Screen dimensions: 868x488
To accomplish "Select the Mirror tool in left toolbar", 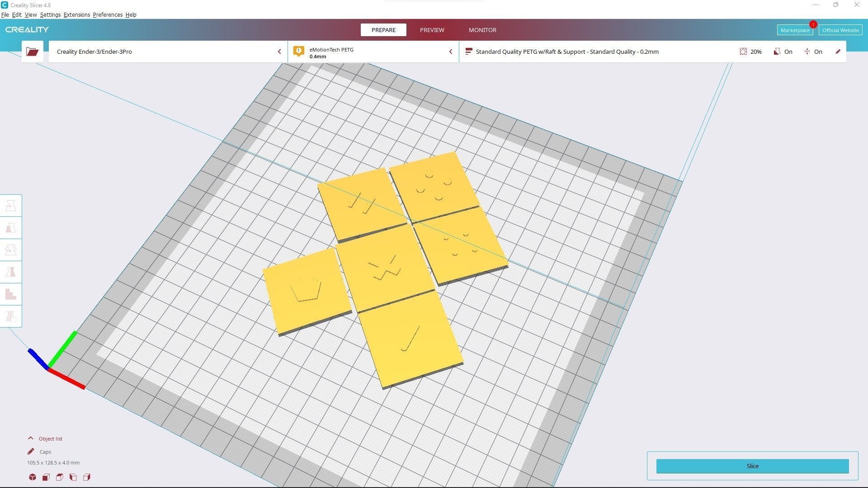I will 11,272.
